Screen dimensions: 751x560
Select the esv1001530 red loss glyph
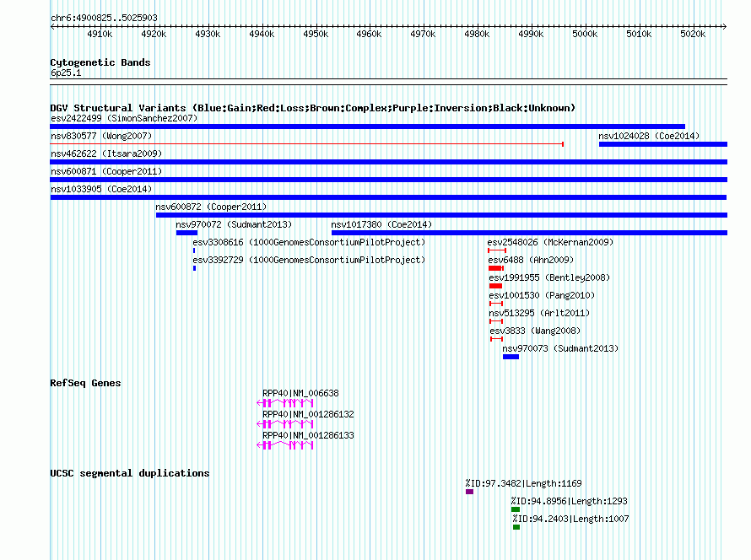click(x=496, y=304)
